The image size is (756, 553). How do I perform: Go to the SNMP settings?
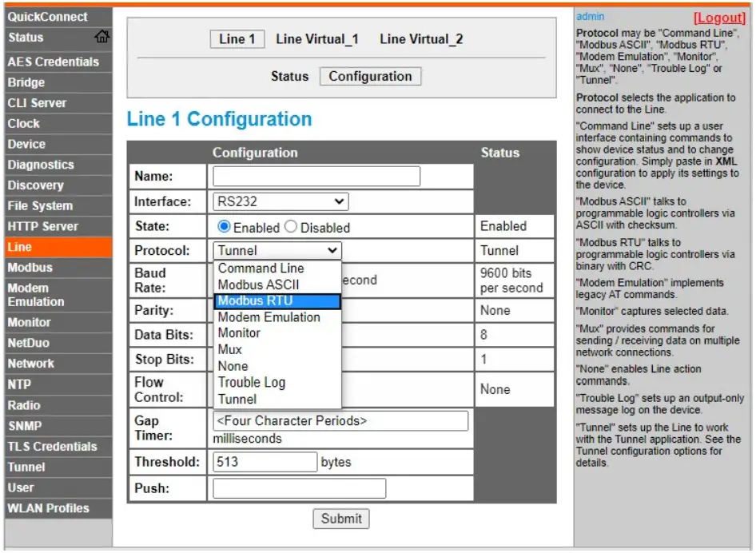click(28, 426)
